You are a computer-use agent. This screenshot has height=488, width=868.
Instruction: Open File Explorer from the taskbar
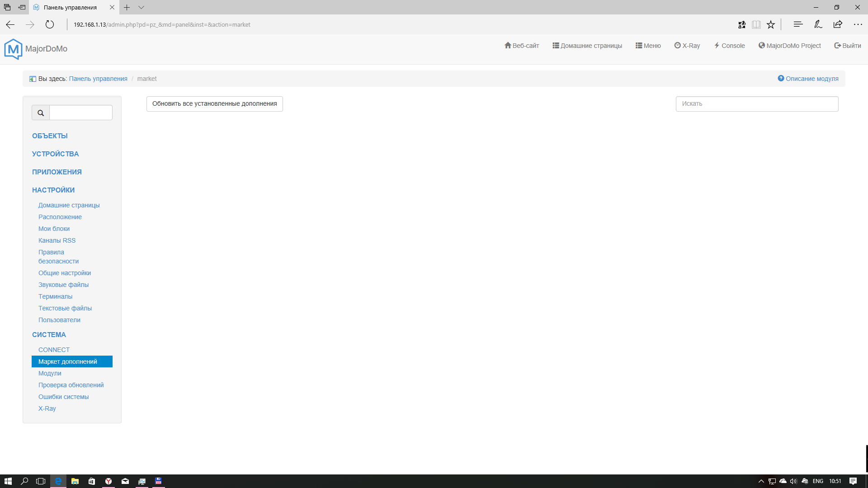(x=75, y=481)
